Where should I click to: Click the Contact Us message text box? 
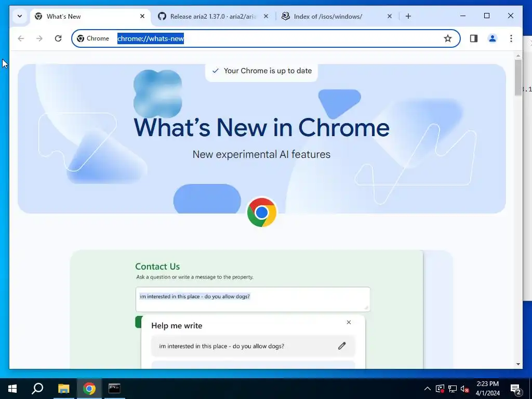(253, 299)
